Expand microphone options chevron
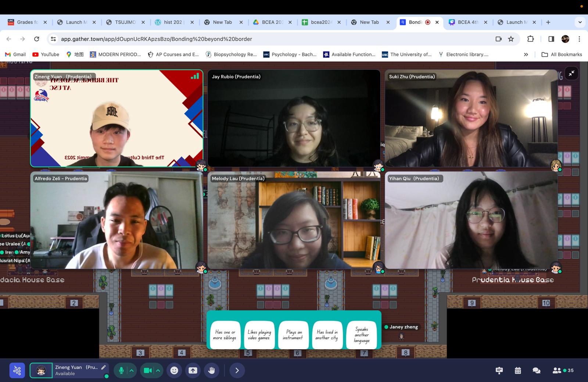The width and height of the screenshot is (588, 382). 132,370
